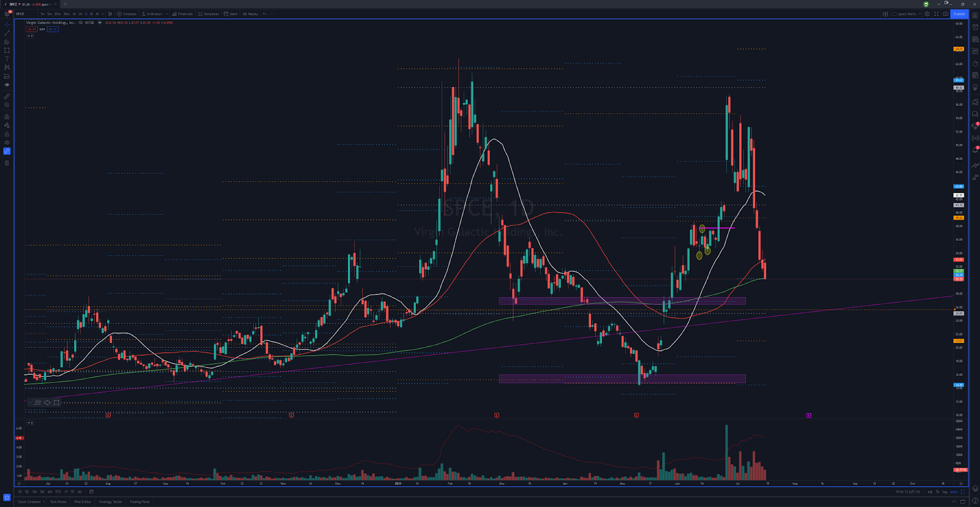The width and height of the screenshot is (980, 507).
Task: Open the Indicators dialog
Action: (153, 13)
